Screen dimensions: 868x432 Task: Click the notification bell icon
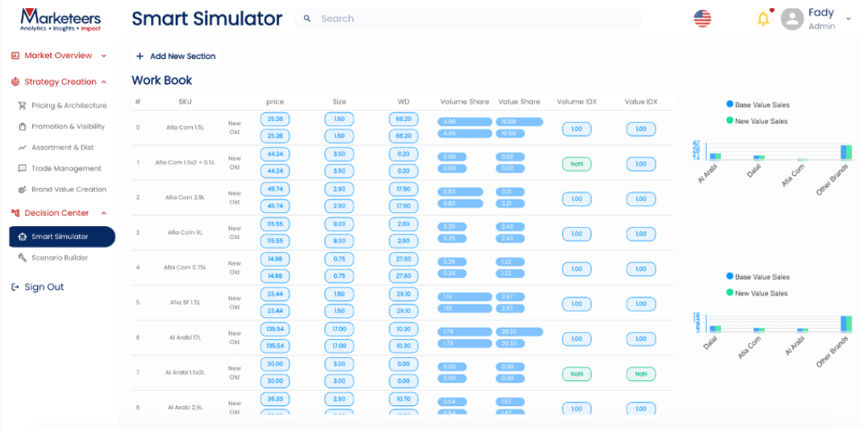click(763, 19)
